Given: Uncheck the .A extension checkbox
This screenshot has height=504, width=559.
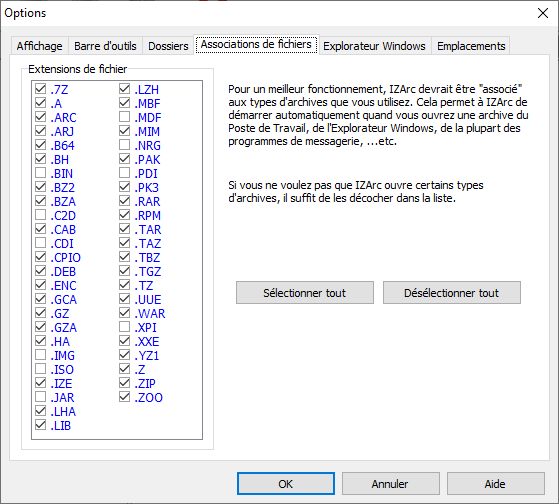Looking at the screenshot, I should (x=41, y=103).
